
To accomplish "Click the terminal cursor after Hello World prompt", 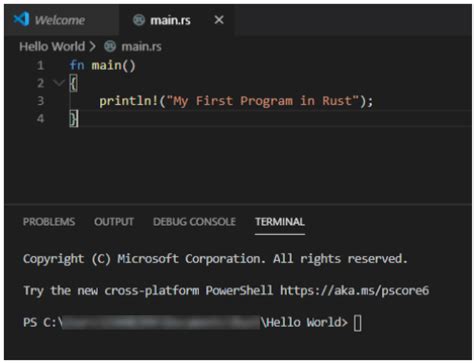I will pyautogui.click(x=358, y=323).
